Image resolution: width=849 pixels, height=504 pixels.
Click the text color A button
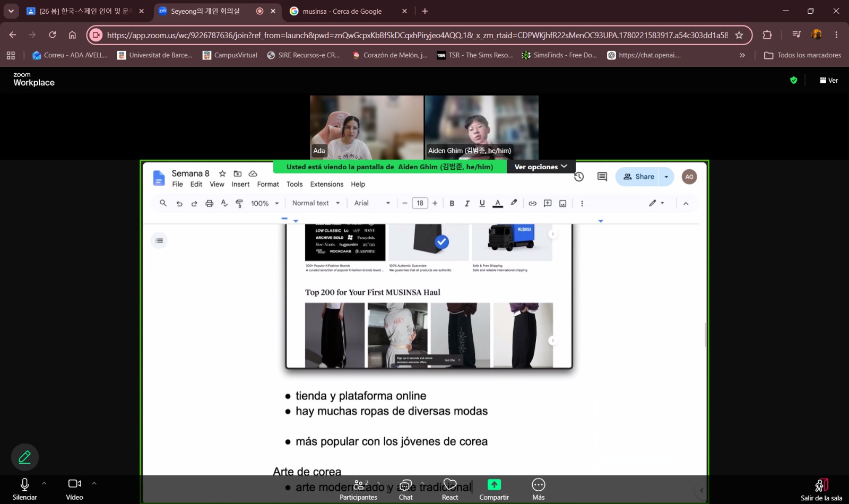point(498,203)
